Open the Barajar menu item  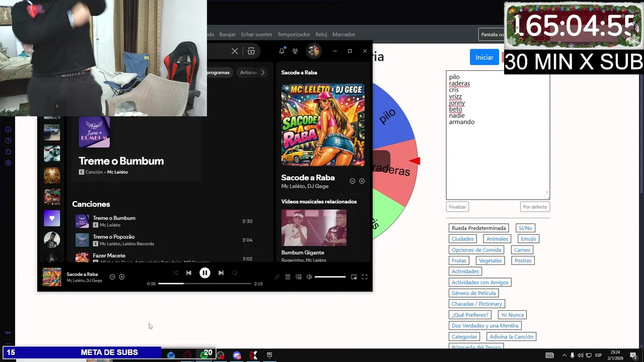coord(227,34)
